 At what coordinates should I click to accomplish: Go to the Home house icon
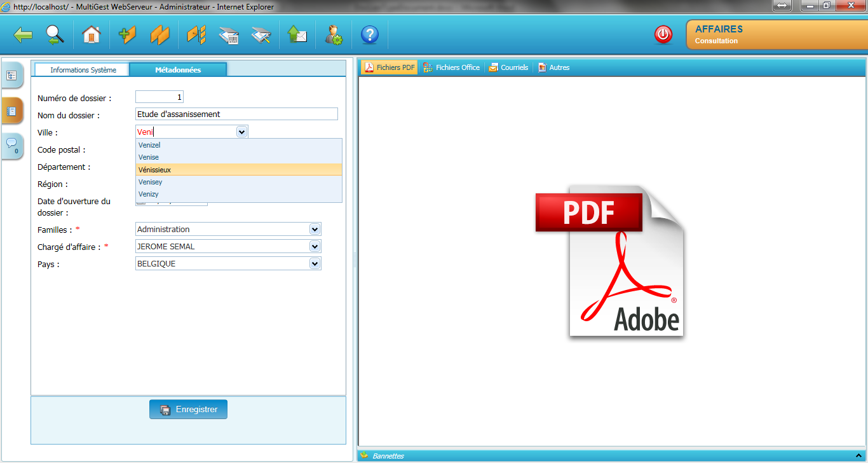pyautogui.click(x=92, y=35)
